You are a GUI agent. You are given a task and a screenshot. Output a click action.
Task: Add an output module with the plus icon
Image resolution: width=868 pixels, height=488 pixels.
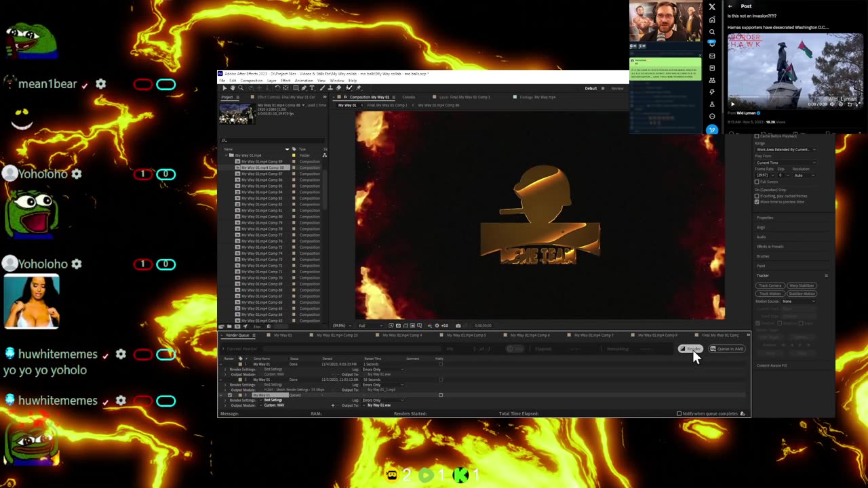coord(333,405)
